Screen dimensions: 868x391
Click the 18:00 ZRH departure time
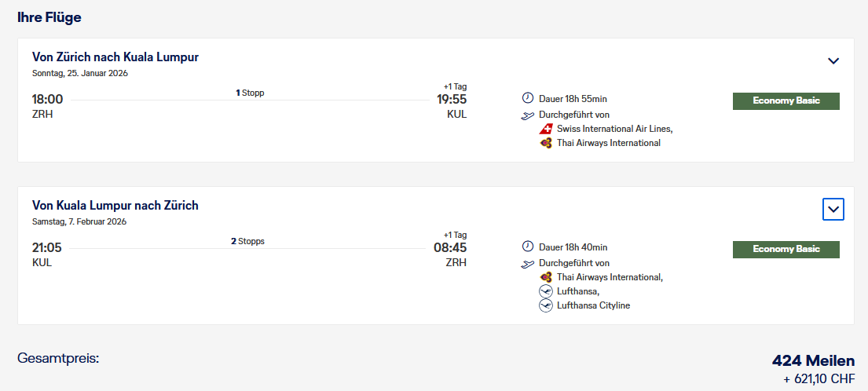click(x=47, y=99)
